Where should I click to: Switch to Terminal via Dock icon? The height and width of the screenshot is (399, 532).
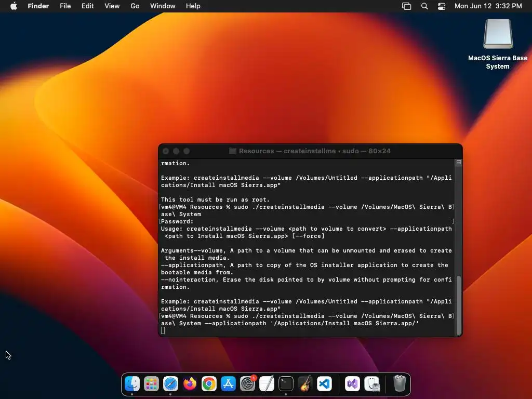tap(286, 384)
